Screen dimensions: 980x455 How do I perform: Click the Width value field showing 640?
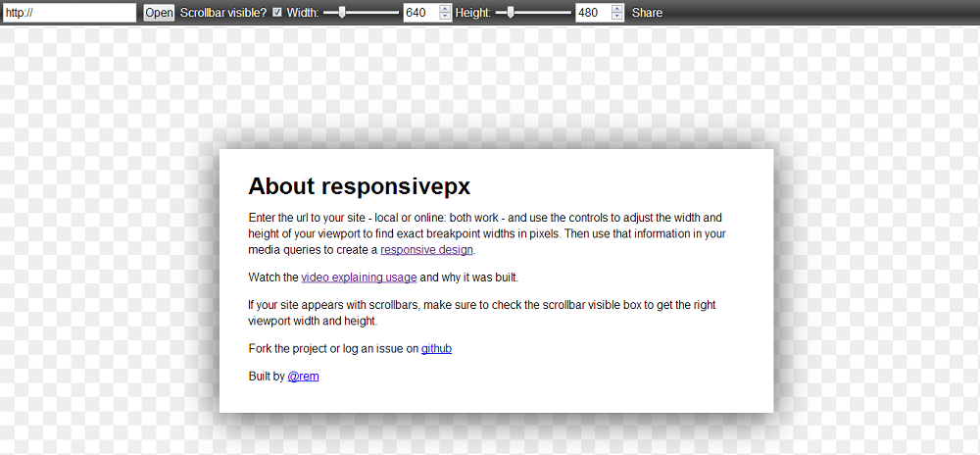click(419, 13)
